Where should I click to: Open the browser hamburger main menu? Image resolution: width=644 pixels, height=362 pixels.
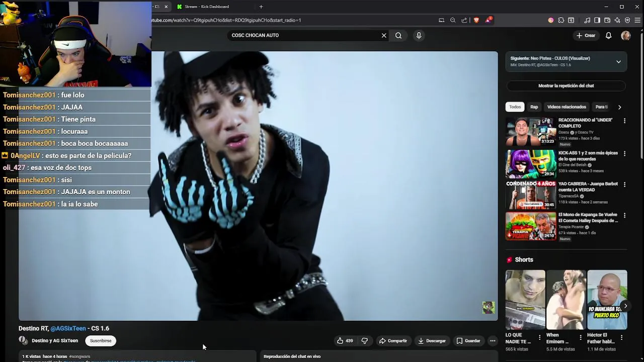[x=637, y=20]
